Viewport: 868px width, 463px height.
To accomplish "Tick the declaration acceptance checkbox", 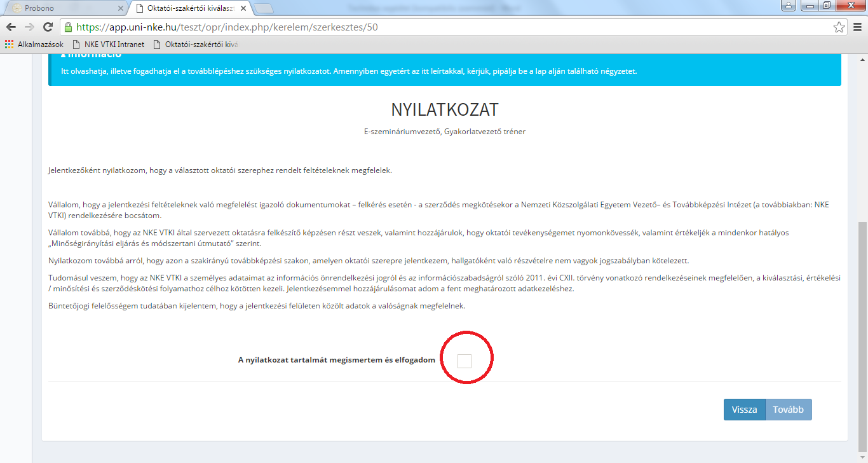I will [x=465, y=361].
